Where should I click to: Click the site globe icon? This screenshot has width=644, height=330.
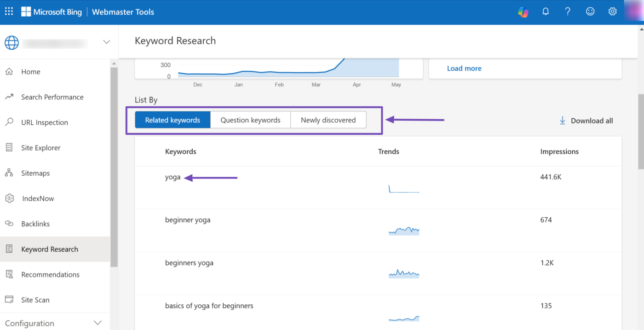pos(11,42)
